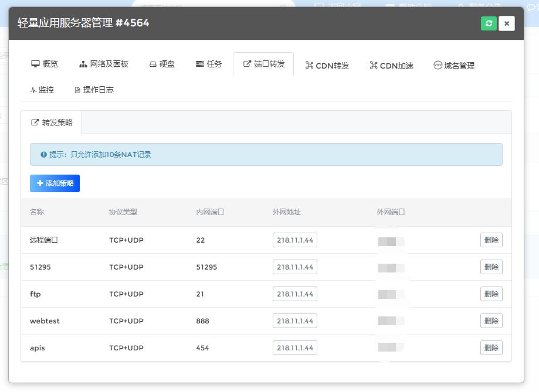Select the 端口转发 tab
Screen dimensions: 539x392
[264, 64]
